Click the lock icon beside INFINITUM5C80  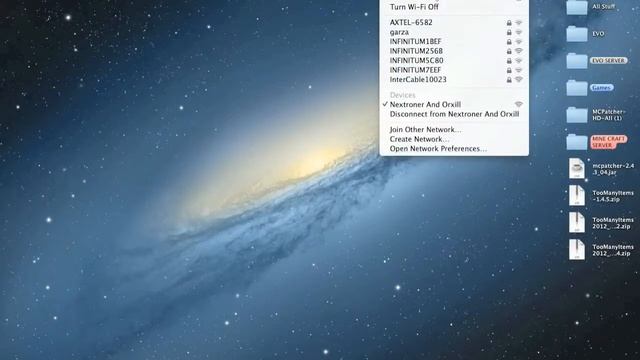click(509, 61)
